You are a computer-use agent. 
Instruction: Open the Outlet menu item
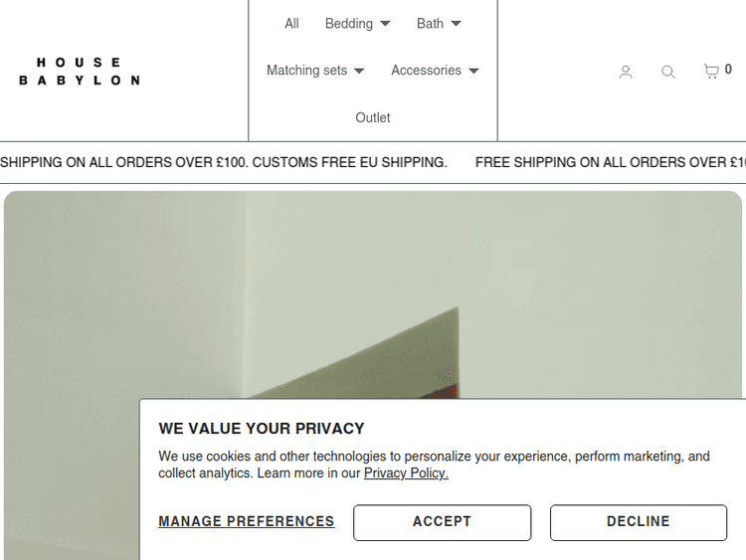[373, 117]
